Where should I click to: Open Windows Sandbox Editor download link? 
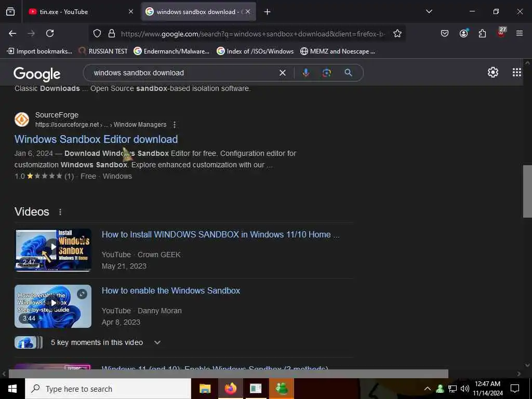[x=96, y=139]
